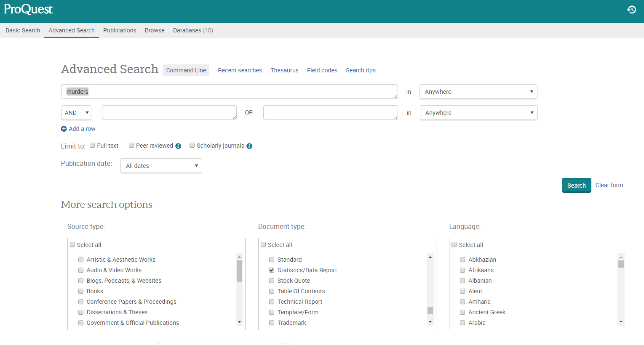Click the Language list scroll-up arrow

tap(621, 257)
